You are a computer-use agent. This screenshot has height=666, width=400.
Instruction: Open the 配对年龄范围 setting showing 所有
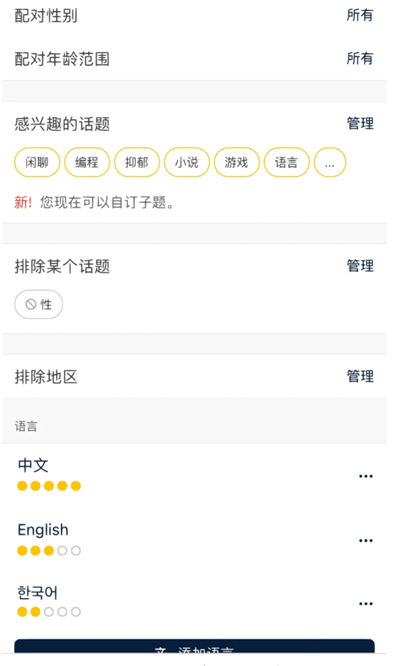click(194, 59)
